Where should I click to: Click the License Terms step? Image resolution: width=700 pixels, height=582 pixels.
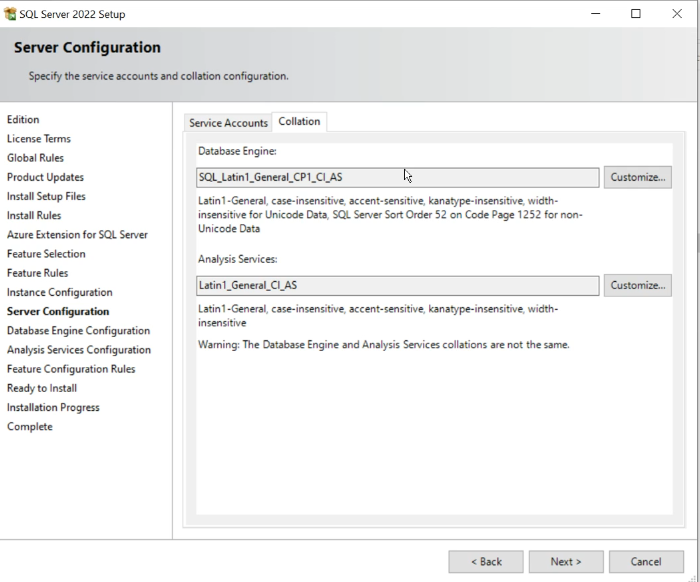click(38, 139)
